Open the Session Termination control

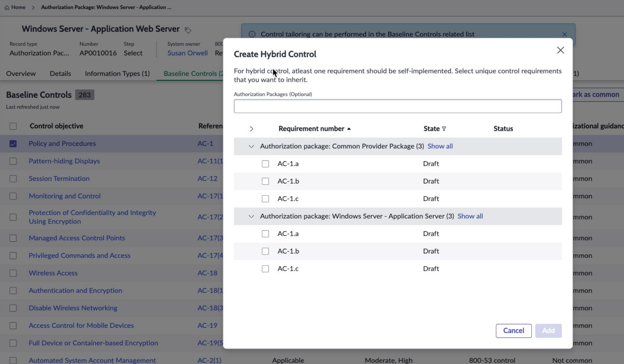[59, 179]
